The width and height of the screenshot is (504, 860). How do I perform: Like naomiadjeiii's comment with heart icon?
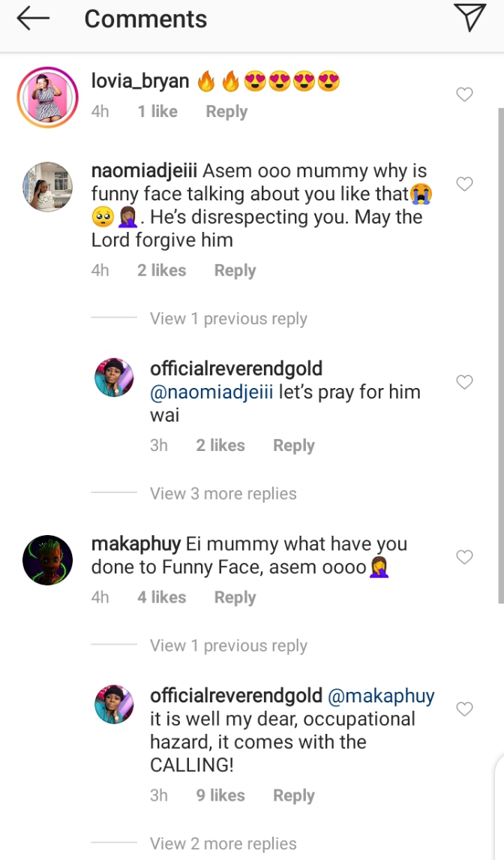(x=464, y=184)
